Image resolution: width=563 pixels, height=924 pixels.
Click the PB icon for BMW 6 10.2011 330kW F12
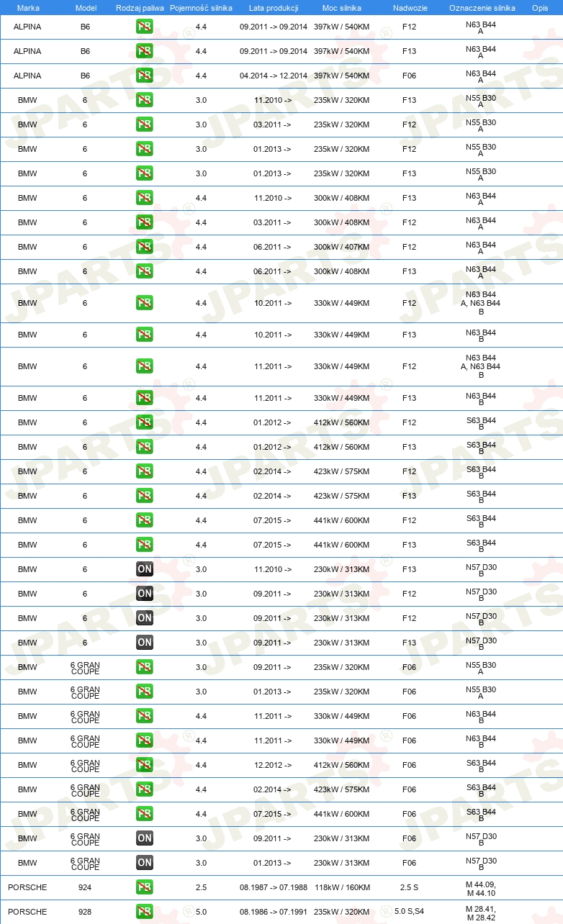pyautogui.click(x=145, y=304)
